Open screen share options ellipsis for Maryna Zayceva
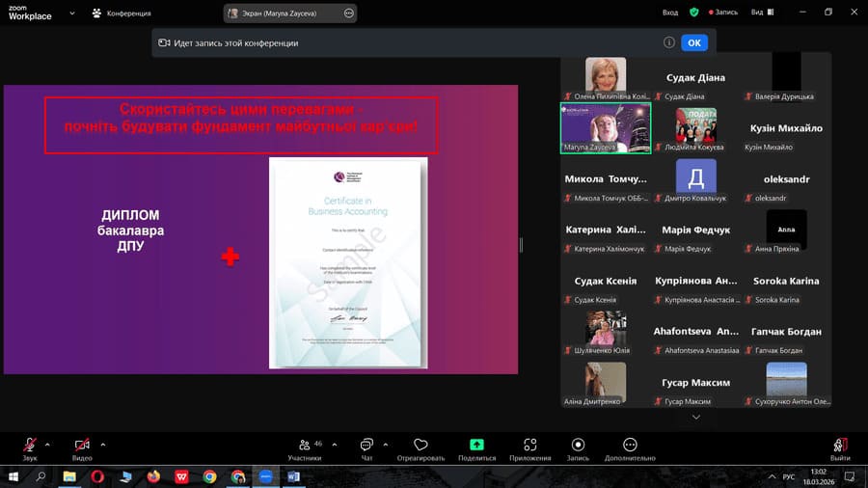 pos(349,14)
